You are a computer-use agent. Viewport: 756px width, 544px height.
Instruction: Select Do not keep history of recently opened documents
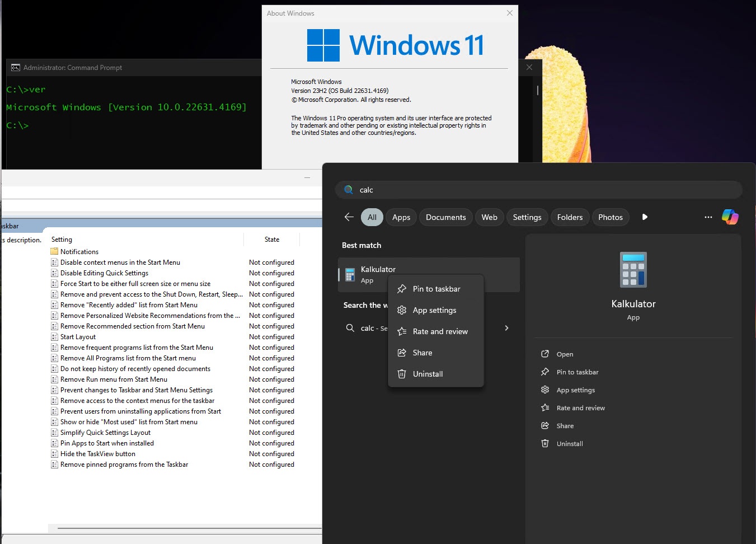(135, 369)
